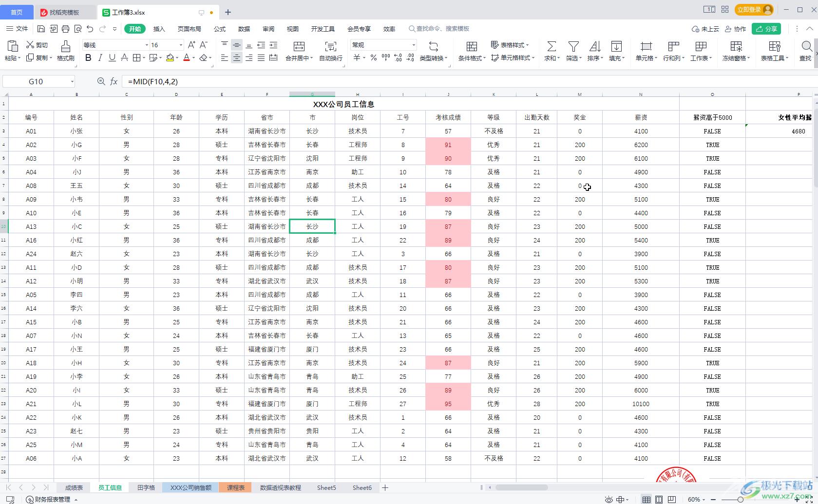The image size is (818, 504).
Task: Click the insert function fx icon
Action: click(114, 81)
